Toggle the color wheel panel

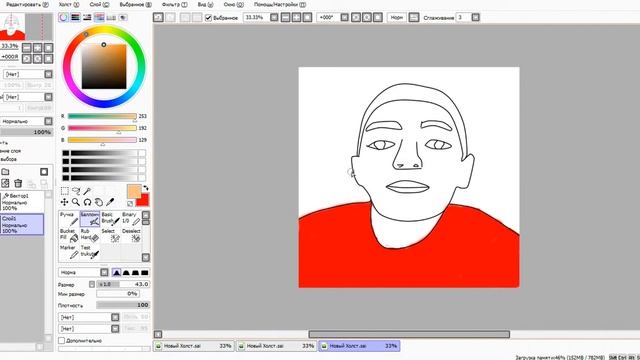[63, 17]
